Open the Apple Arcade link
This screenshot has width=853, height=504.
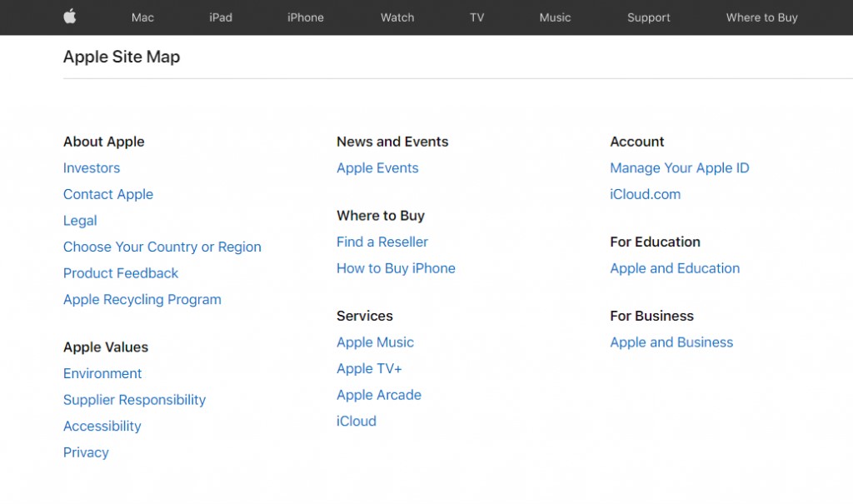click(379, 395)
